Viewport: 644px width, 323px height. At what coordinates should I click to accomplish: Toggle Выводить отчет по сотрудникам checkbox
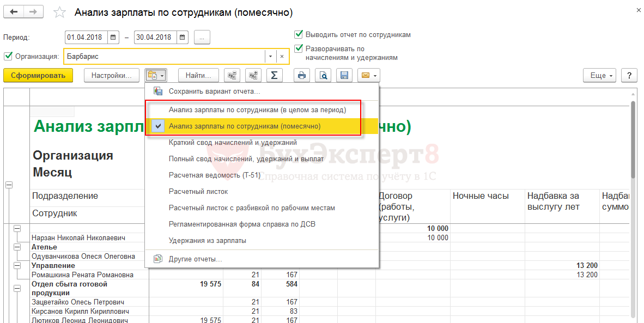click(299, 34)
